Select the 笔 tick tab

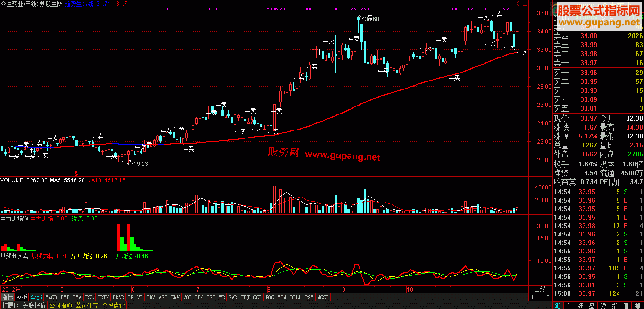click(558, 305)
